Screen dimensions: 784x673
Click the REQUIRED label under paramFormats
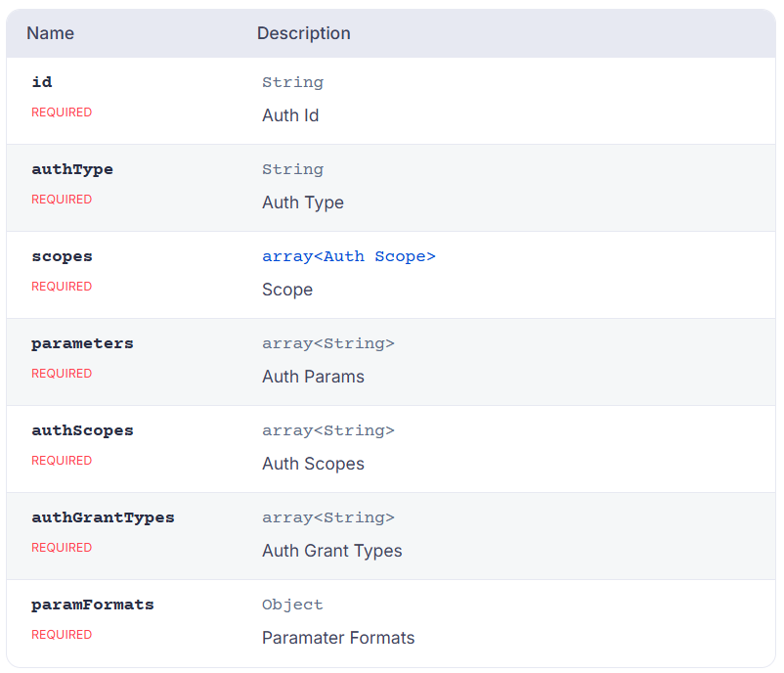pyautogui.click(x=62, y=635)
